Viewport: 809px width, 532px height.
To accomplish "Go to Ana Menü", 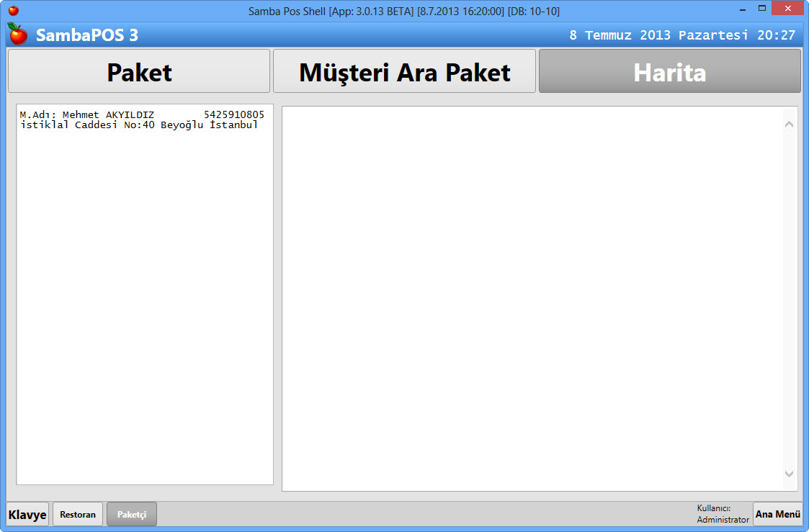I will point(777,515).
